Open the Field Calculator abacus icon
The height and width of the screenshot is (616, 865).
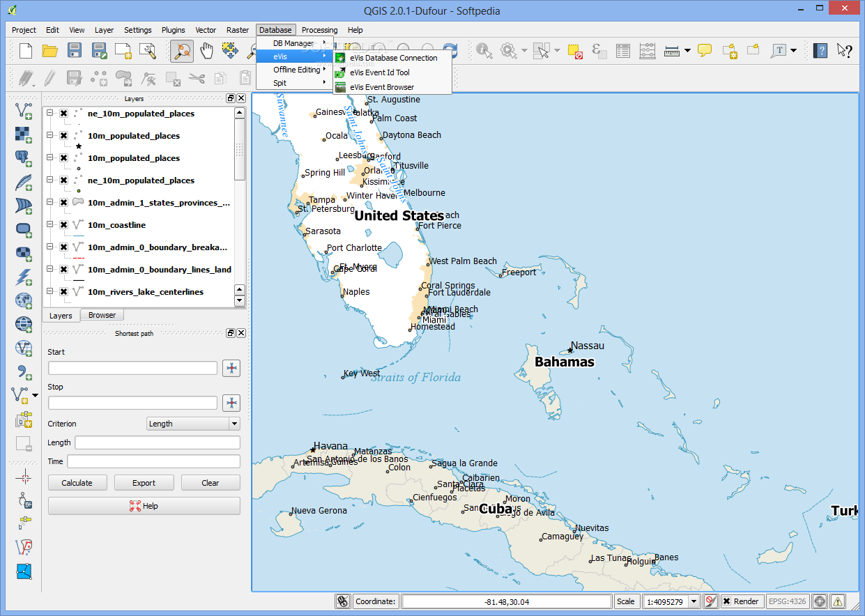point(647,50)
